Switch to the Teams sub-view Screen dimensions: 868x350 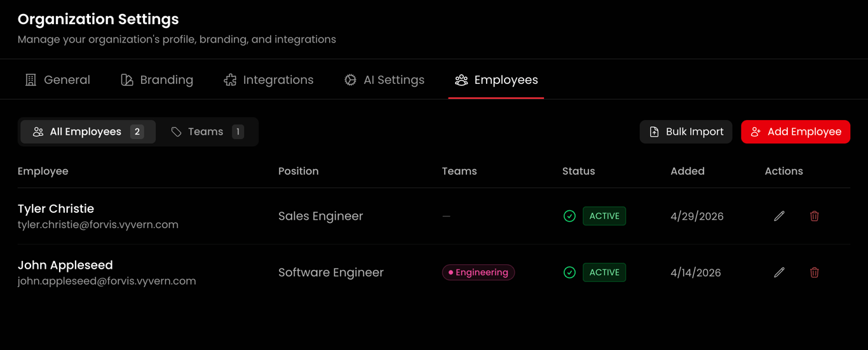pos(207,132)
